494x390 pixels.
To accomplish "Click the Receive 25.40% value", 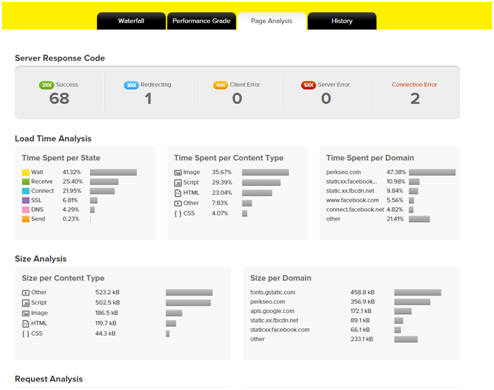I will 73,182.
